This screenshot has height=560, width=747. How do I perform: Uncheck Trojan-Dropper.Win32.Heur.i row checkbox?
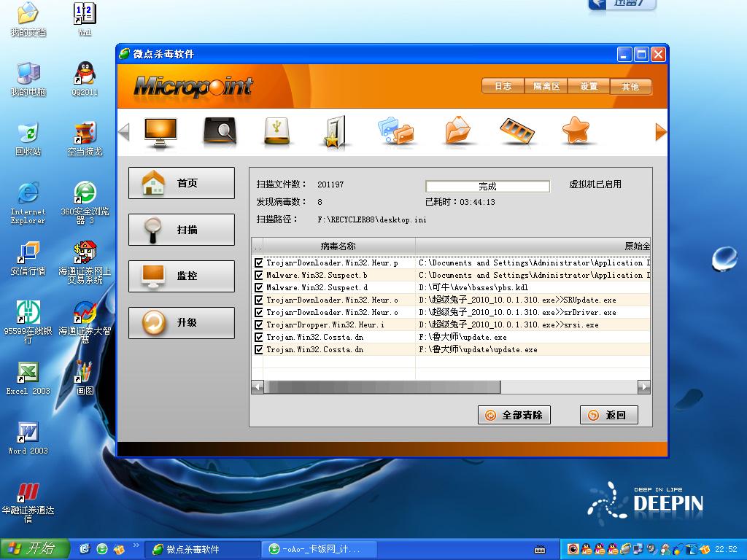click(259, 324)
